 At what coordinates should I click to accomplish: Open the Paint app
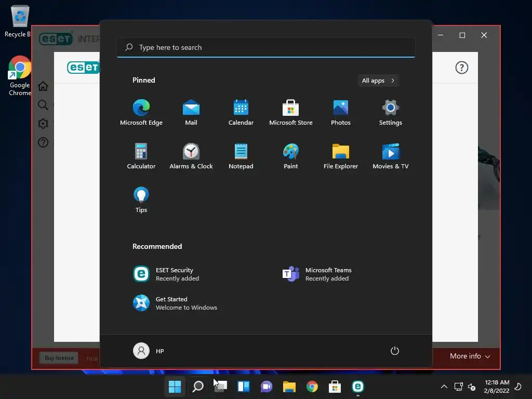[291, 156]
